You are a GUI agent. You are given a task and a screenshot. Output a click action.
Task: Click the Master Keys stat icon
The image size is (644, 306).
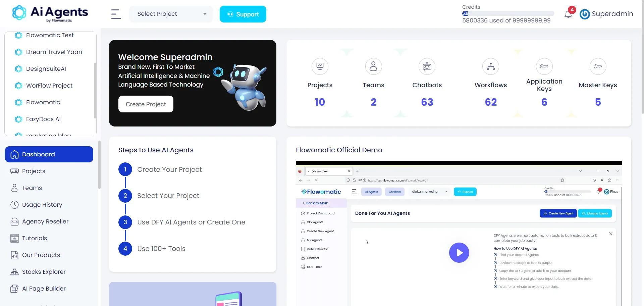pyautogui.click(x=598, y=66)
